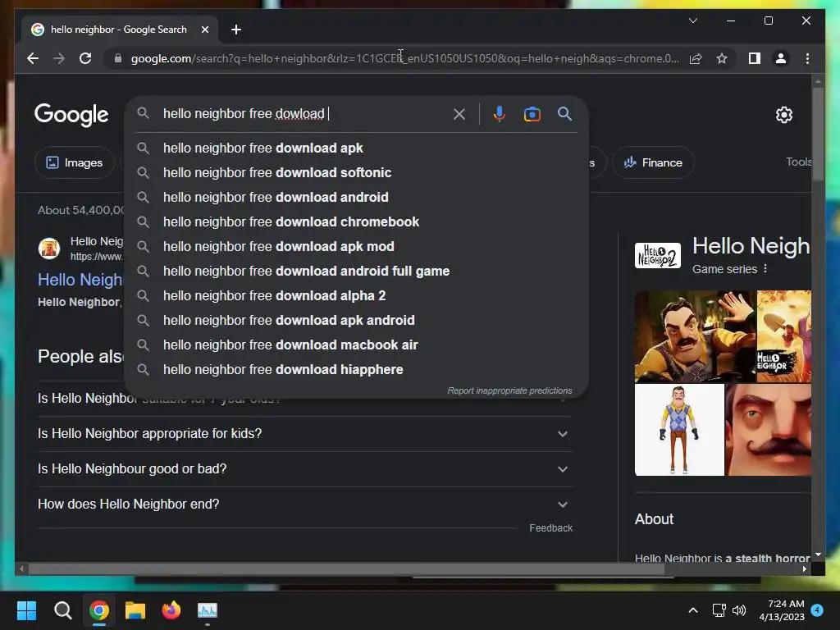
Task: Expand 'How does Hello Neighbor end?'
Action: [x=305, y=504]
